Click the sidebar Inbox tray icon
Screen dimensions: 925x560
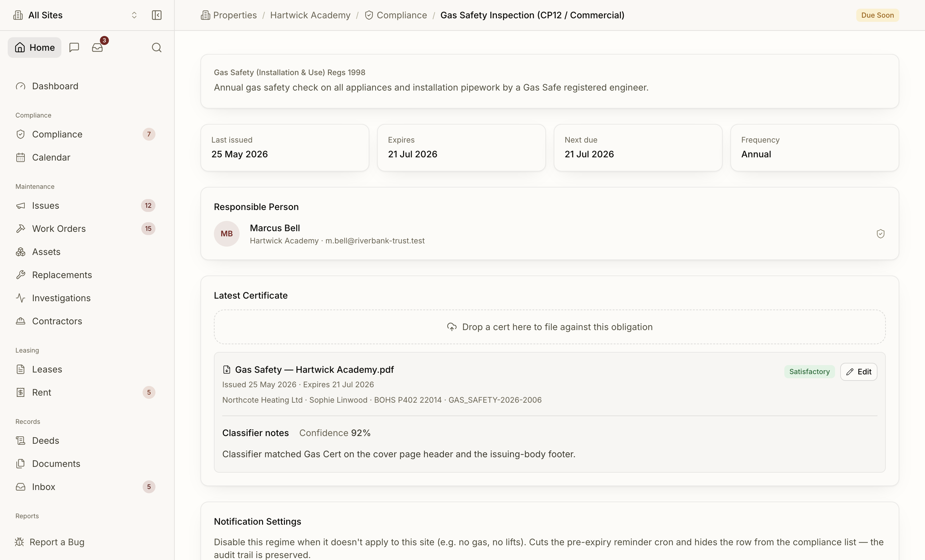[x=21, y=486]
